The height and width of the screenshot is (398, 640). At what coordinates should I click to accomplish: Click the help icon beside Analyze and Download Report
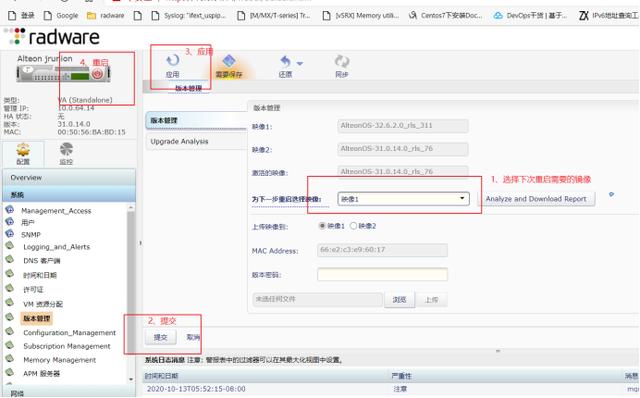click(x=611, y=194)
